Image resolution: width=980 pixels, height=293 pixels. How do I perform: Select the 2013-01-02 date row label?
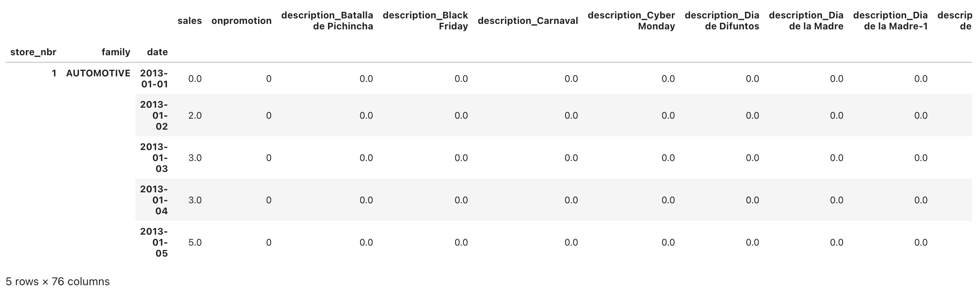(x=154, y=116)
